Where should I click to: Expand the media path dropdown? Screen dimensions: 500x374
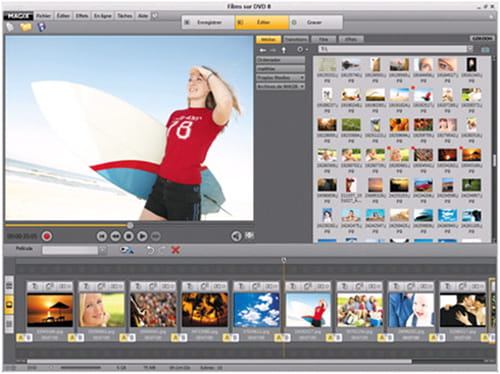[x=470, y=49]
